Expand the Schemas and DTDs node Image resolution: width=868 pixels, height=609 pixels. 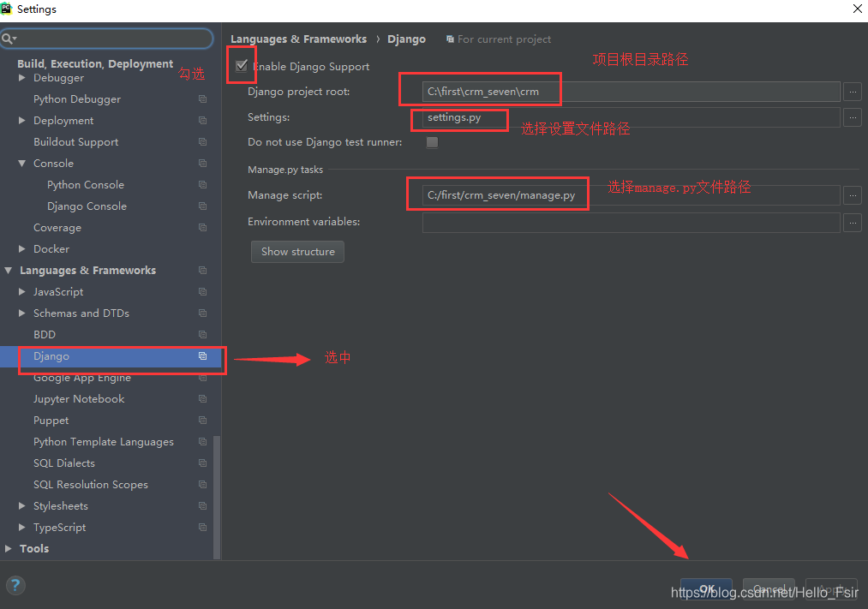(x=22, y=313)
